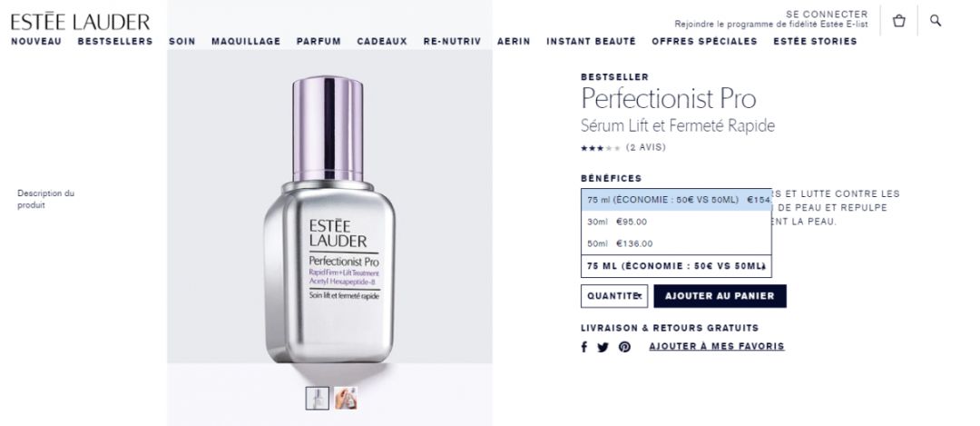Open the shopping bag icon
Screen dimensions: 980x426
(x=898, y=21)
